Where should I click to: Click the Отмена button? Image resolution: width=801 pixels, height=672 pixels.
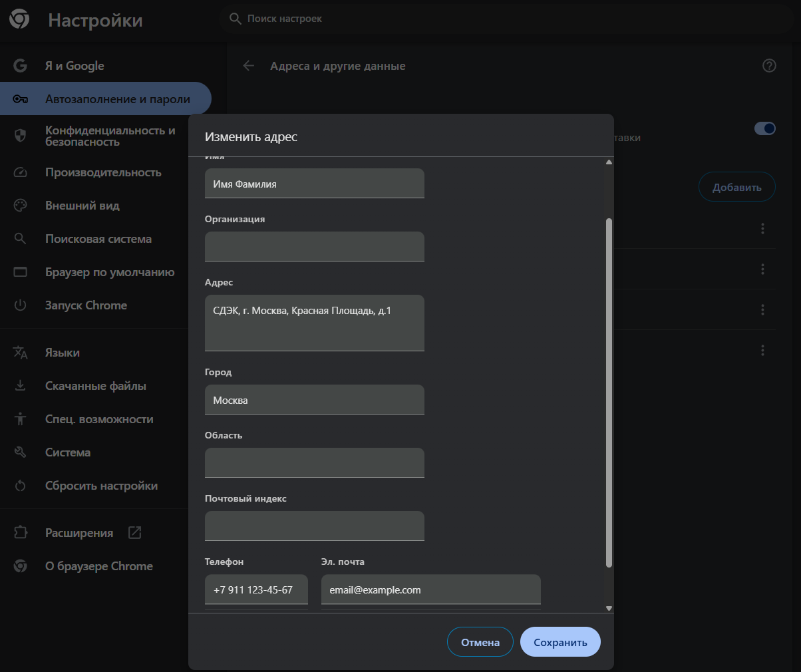[480, 642]
